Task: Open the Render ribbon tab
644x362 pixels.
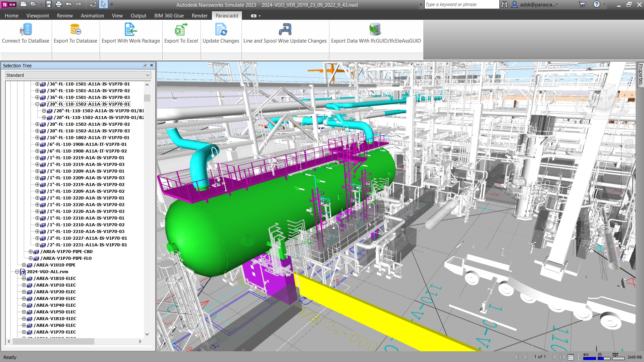Action: [200, 16]
